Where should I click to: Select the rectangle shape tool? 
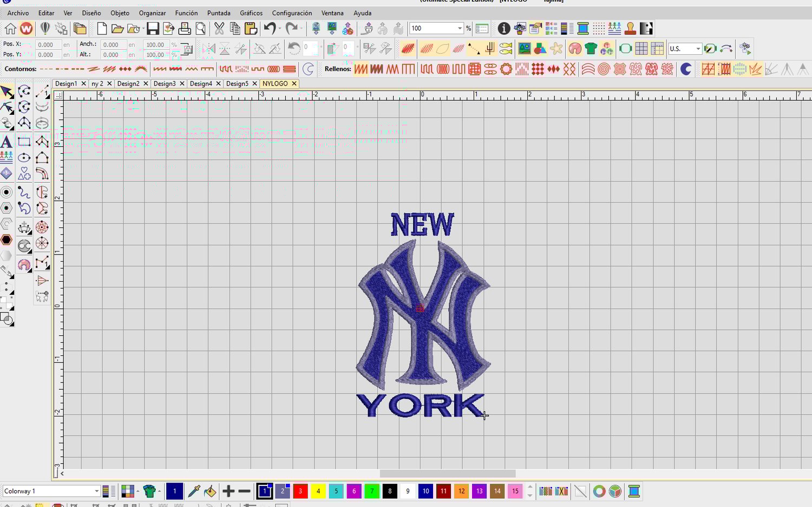pos(24,142)
